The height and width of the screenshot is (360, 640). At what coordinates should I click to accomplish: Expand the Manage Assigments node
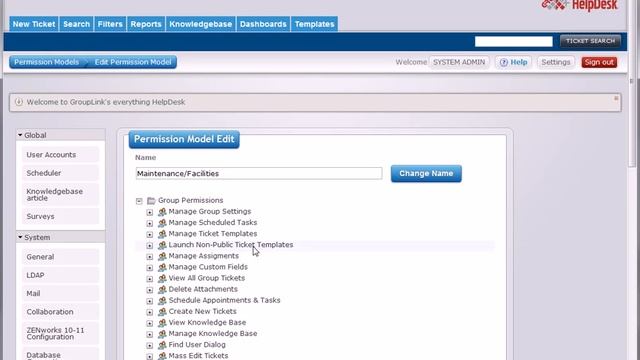149,256
